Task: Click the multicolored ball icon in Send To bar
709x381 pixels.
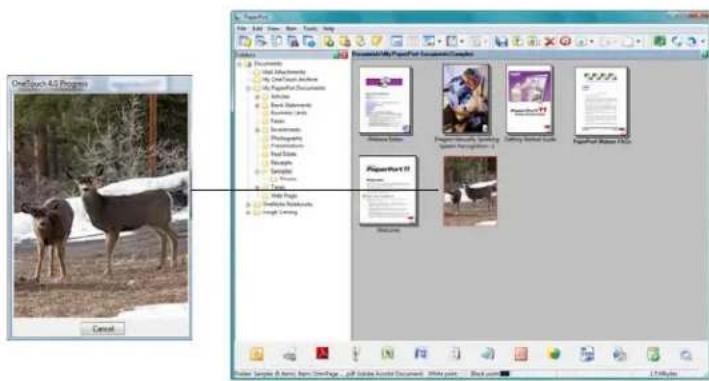Action: pyautogui.click(x=553, y=354)
